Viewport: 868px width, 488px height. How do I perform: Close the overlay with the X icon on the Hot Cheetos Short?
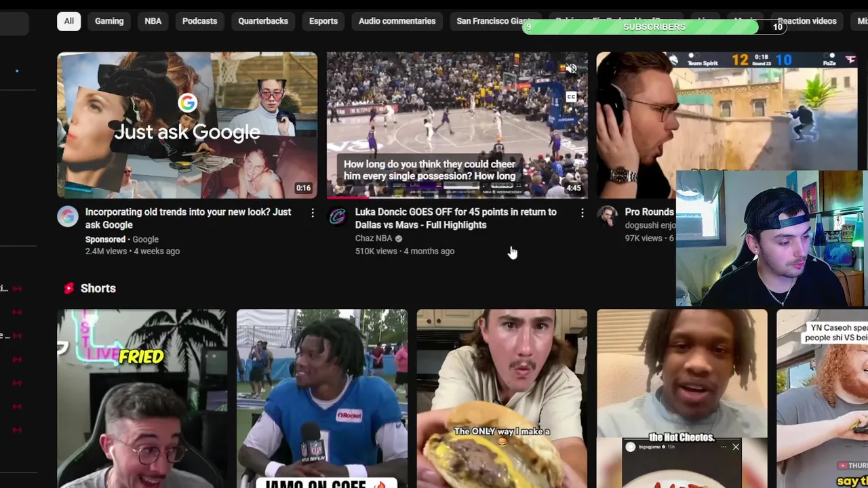736,447
